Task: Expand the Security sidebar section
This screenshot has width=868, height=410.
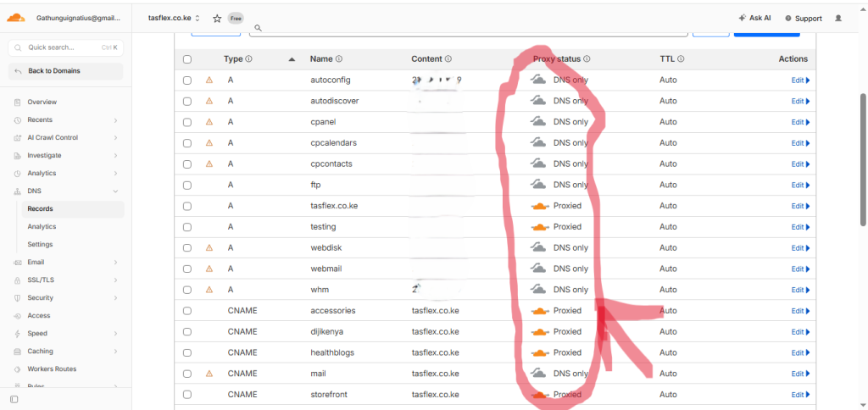Action: pyautogui.click(x=115, y=297)
